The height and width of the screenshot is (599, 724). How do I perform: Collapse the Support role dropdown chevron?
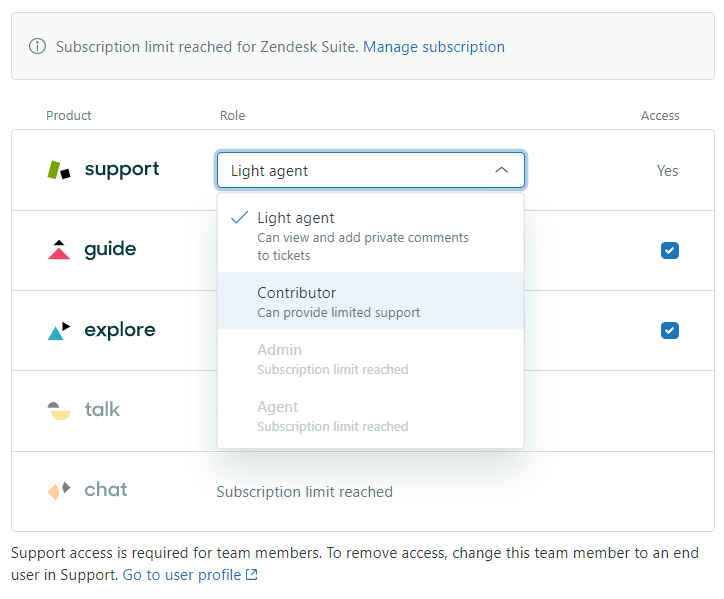click(x=502, y=170)
